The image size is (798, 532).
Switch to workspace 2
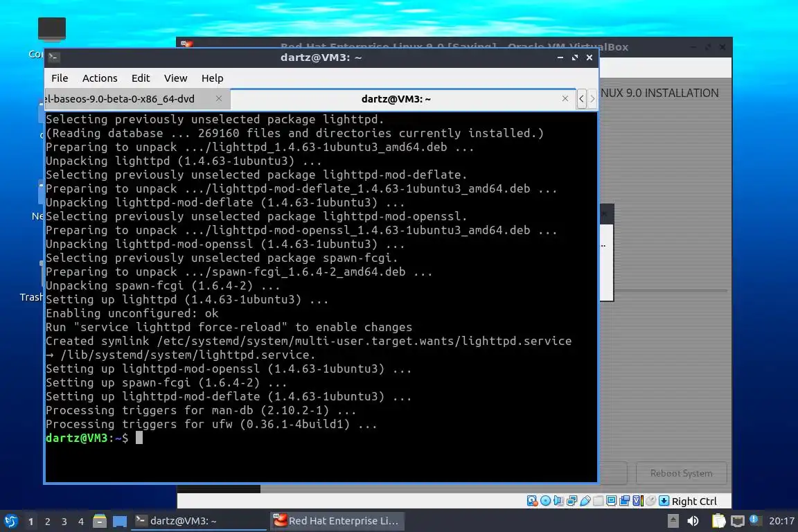coord(48,522)
